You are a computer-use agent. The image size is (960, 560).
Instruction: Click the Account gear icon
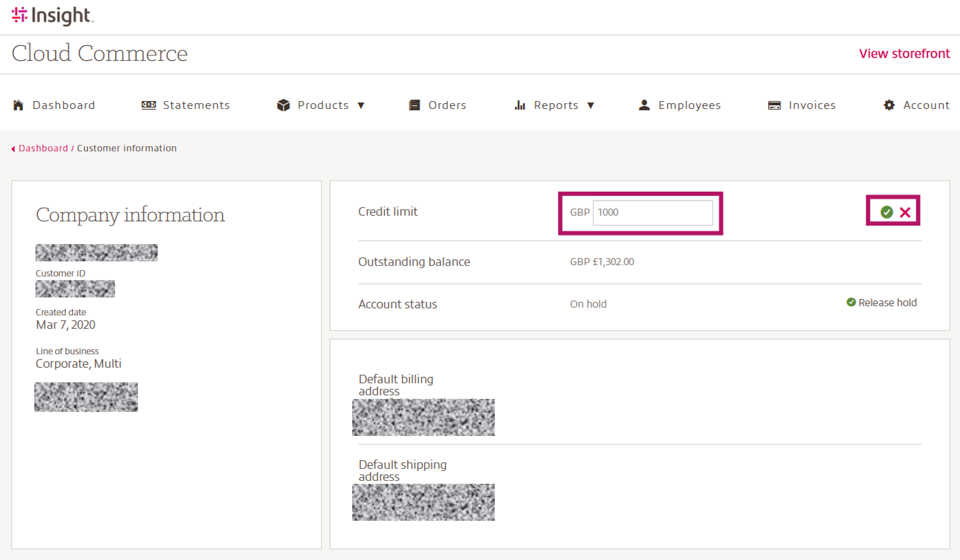tap(889, 105)
